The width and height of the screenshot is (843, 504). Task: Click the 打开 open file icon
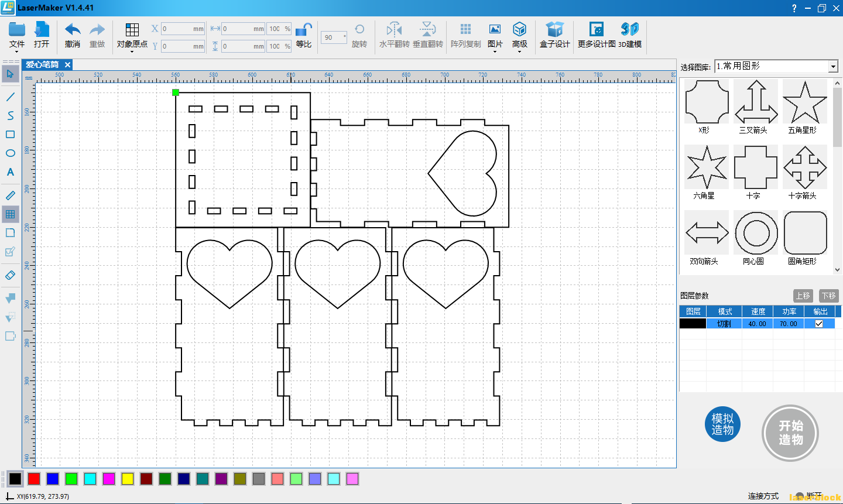click(x=42, y=29)
